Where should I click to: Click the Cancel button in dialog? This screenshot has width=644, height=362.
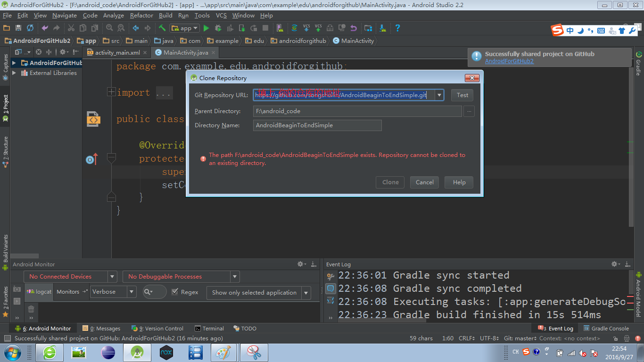pyautogui.click(x=424, y=182)
